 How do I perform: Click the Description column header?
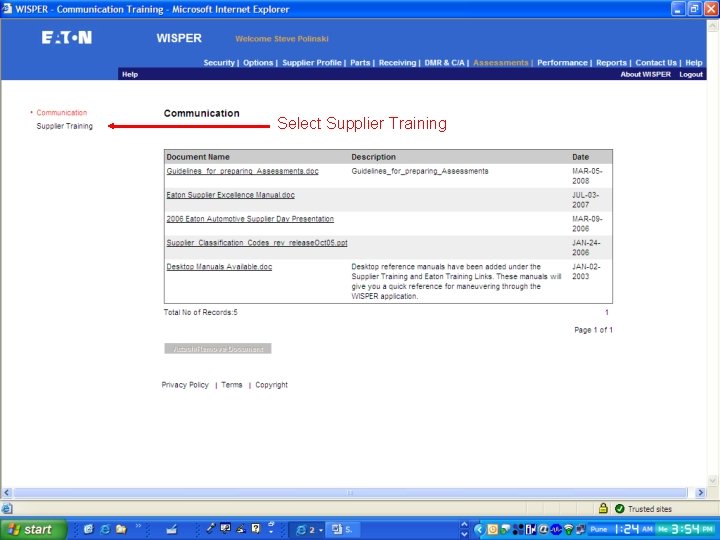[373, 157]
